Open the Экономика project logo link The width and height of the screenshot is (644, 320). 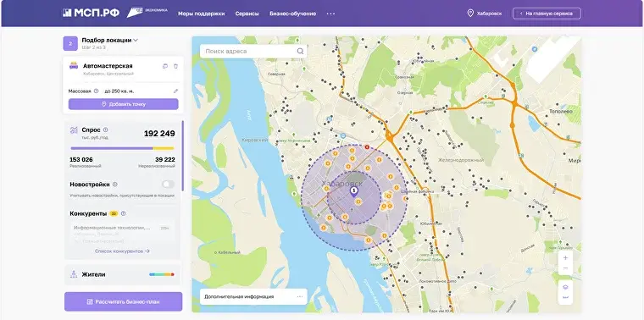[x=147, y=13]
